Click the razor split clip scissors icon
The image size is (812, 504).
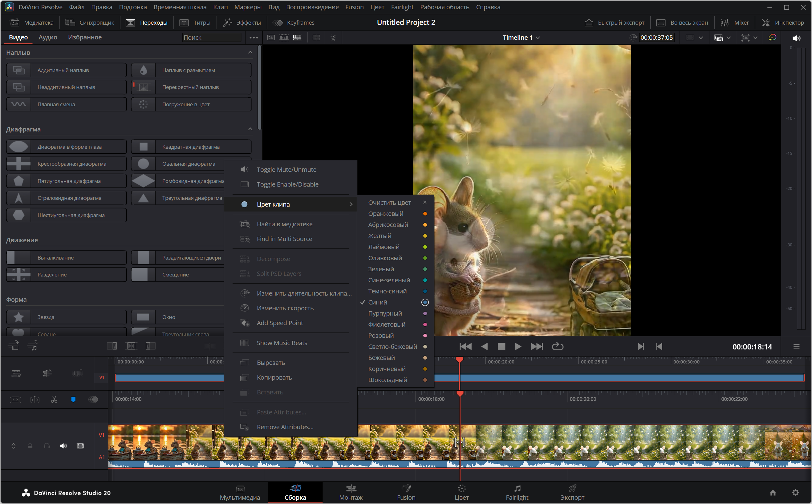pyautogui.click(x=54, y=399)
